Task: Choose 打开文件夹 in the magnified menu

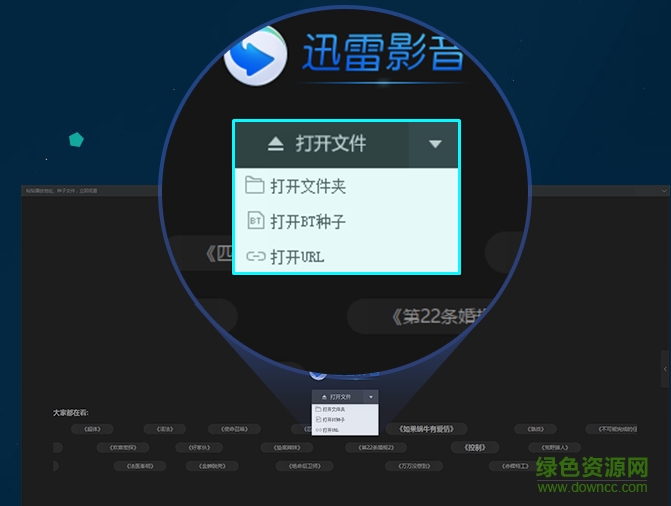Action: (347, 186)
